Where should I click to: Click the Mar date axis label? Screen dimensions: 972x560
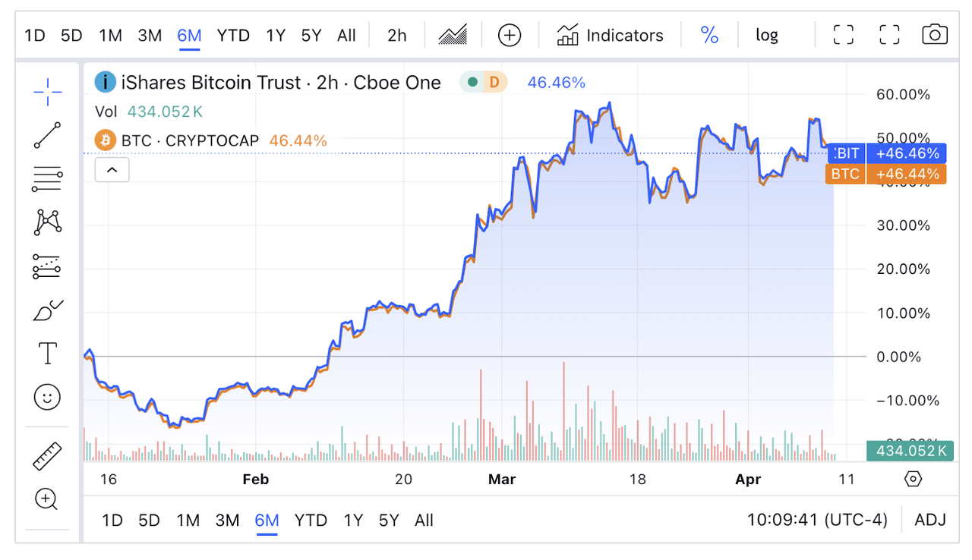point(502,480)
